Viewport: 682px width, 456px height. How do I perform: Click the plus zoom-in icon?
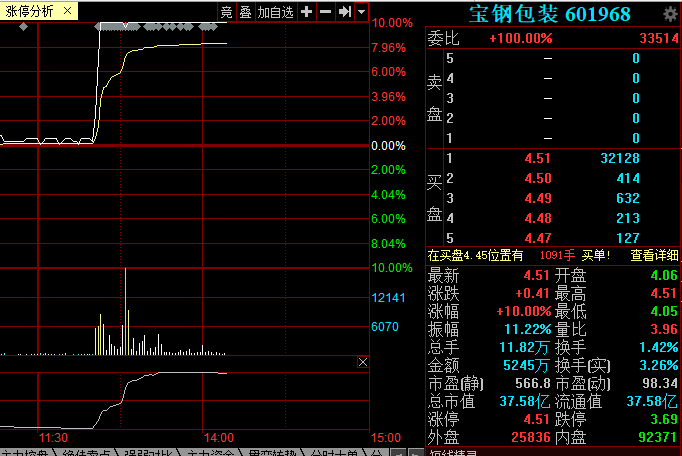306,12
